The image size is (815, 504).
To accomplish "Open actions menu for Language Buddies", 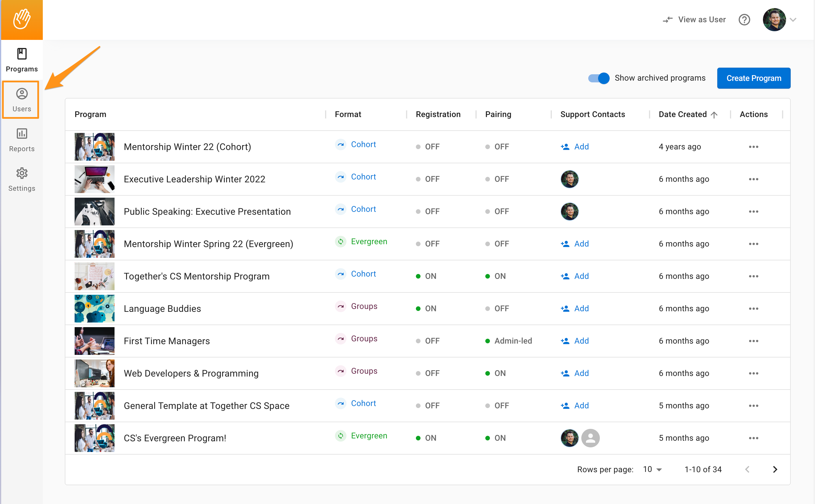I will [753, 308].
